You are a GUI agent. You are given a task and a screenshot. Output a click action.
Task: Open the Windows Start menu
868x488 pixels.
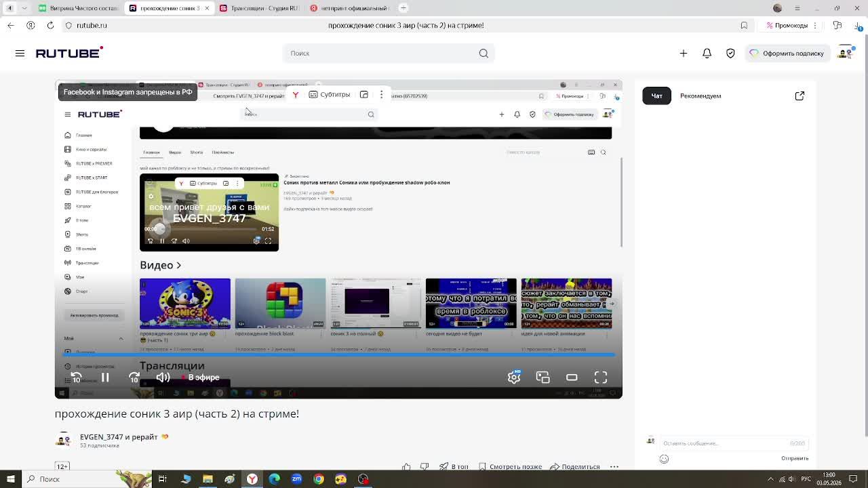tap(10, 479)
